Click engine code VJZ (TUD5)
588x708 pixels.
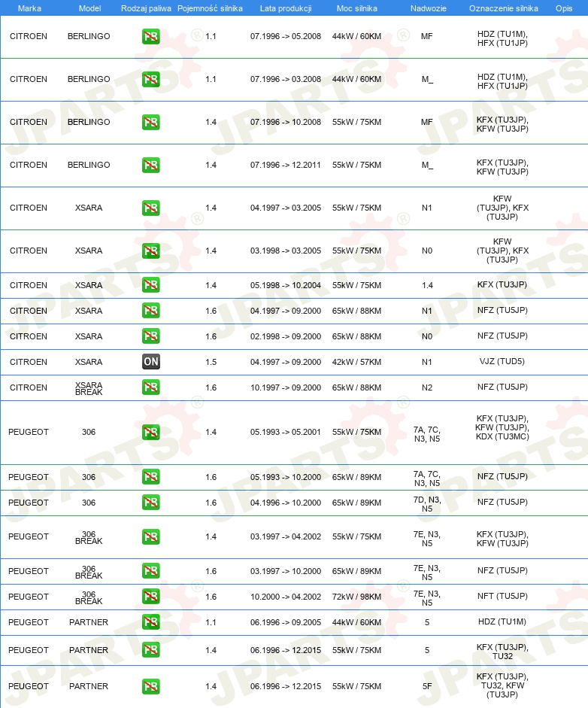pos(502,361)
